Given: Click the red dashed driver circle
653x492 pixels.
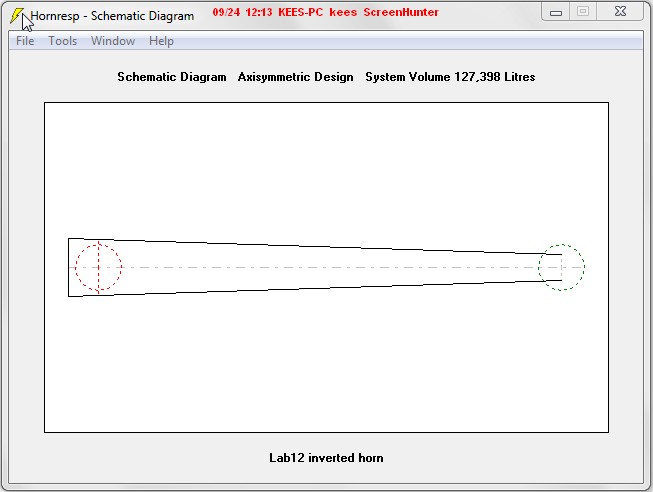Looking at the screenshot, I should pos(98,267).
